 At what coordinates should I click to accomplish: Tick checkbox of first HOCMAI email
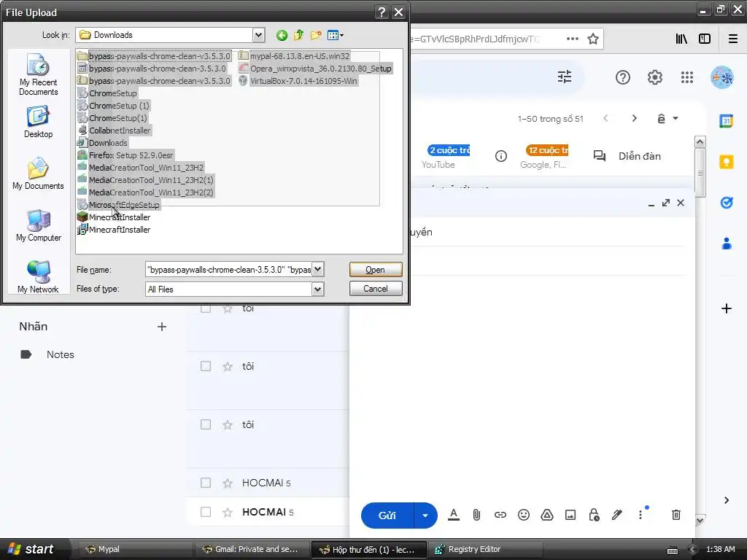205,483
